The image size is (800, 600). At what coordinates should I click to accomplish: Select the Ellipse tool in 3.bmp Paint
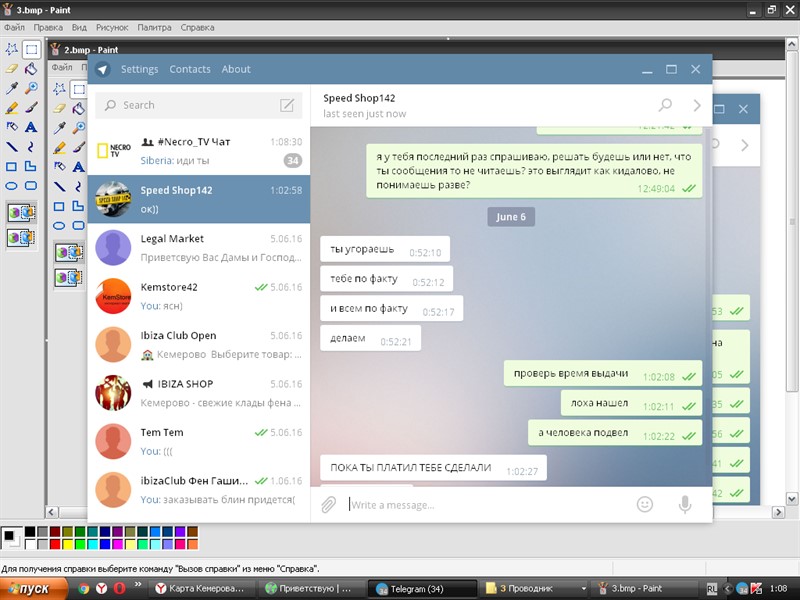click(x=11, y=186)
